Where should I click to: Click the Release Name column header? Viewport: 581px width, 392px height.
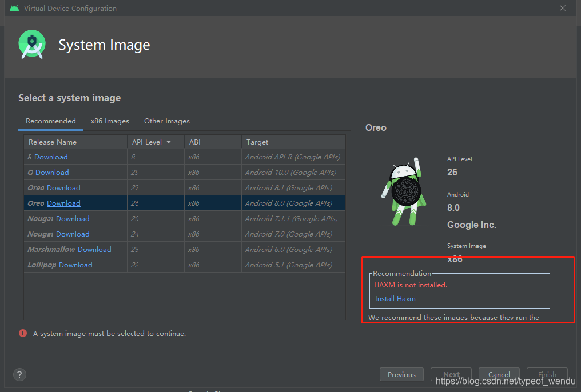[x=75, y=142]
